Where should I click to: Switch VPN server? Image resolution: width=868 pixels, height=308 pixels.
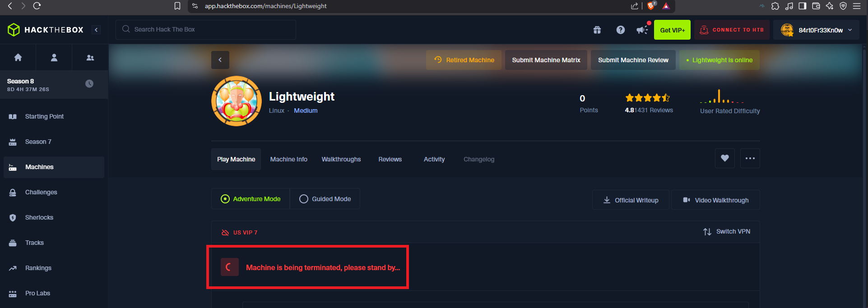pyautogui.click(x=727, y=231)
